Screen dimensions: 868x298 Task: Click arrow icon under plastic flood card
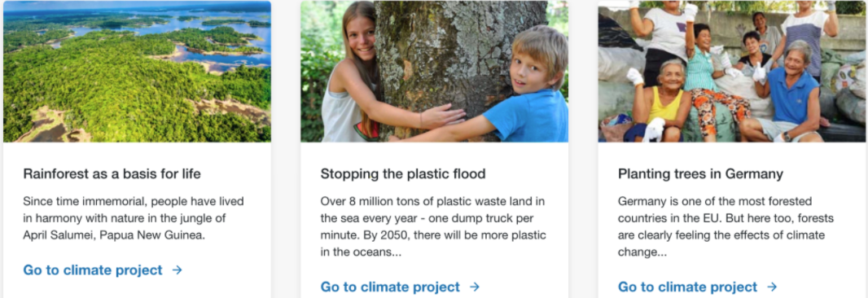click(x=475, y=287)
